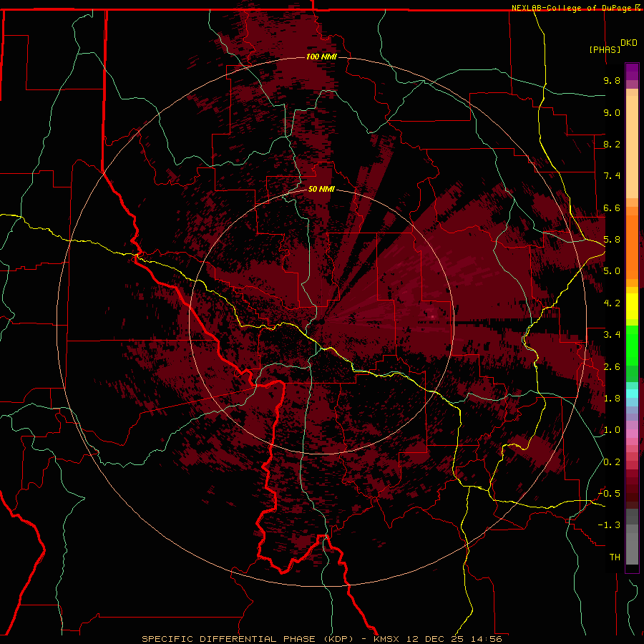644x644 pixels.
Task: Click the 1.0 value on the color scale
Action: coord(612,430)
